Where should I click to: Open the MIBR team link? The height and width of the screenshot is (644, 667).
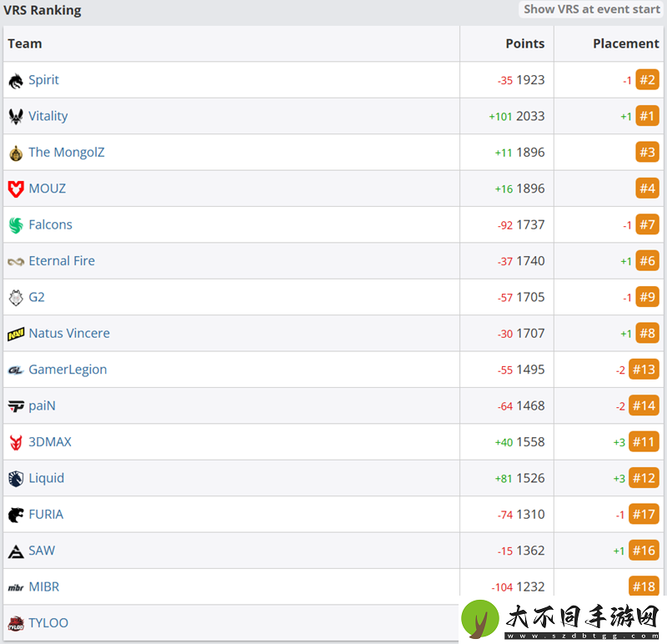pyautogui.click(x=44, y=586)
